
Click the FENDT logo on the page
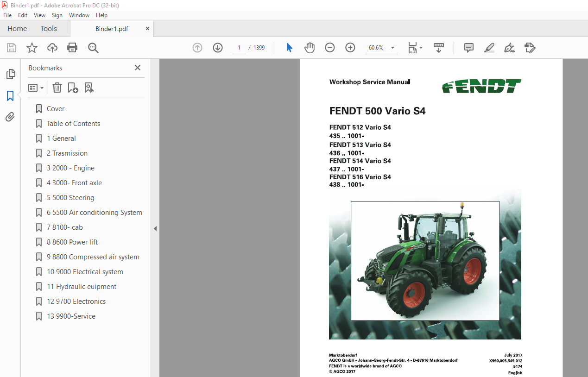point(481,86)
